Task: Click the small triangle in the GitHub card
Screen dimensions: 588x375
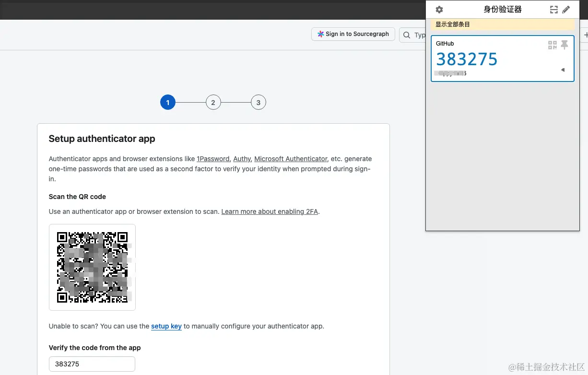Action: 563,70
